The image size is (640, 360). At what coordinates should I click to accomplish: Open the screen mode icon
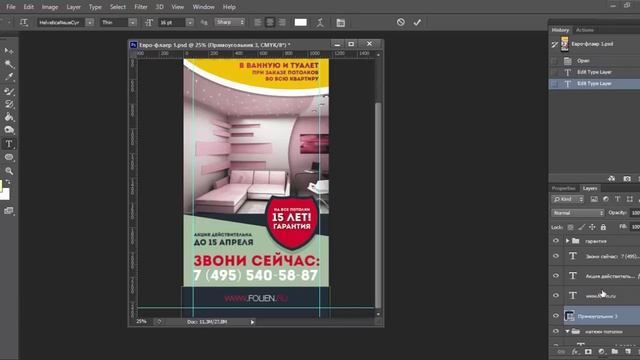pyautogui.click(x=9, y=211)
